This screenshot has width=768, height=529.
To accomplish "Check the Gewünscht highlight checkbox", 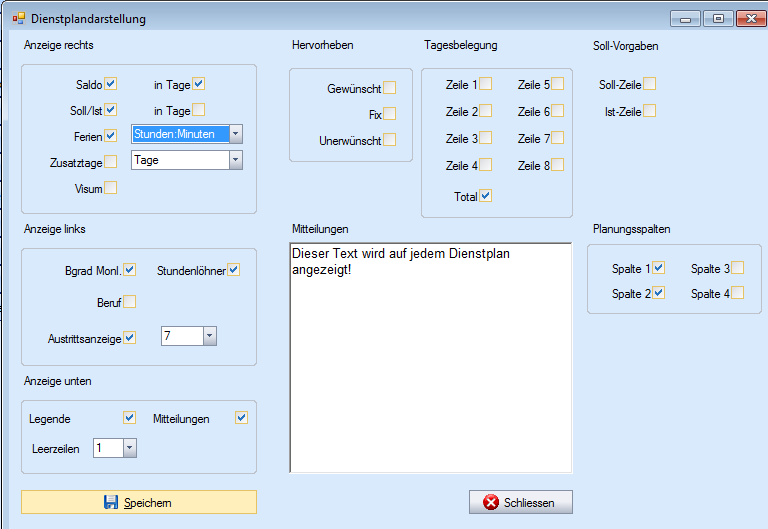I will click(390, 88).
